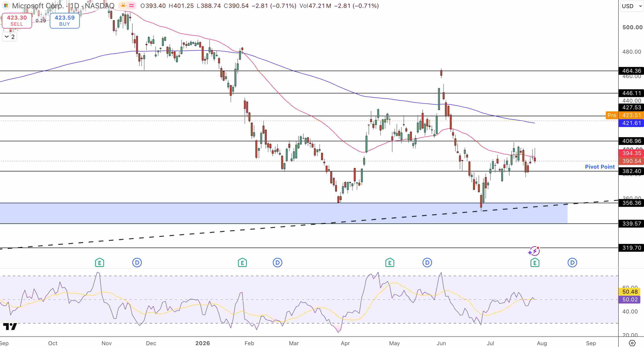Open the late-April earnings E marker
Image resolution: width=644 pixels, height=347 pixels.
390,263
